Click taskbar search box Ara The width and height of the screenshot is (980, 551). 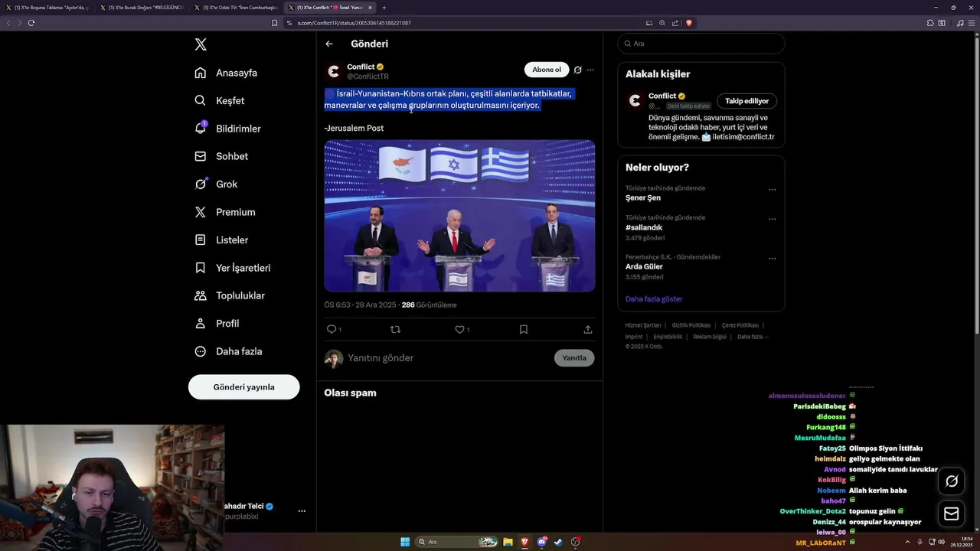[x=457, y=542]
